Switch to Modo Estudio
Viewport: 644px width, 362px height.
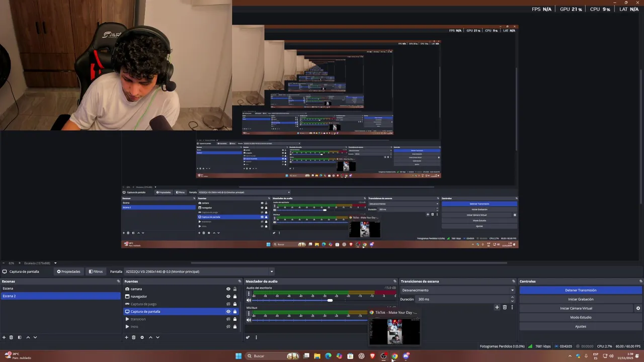click(x=581, y=317)
